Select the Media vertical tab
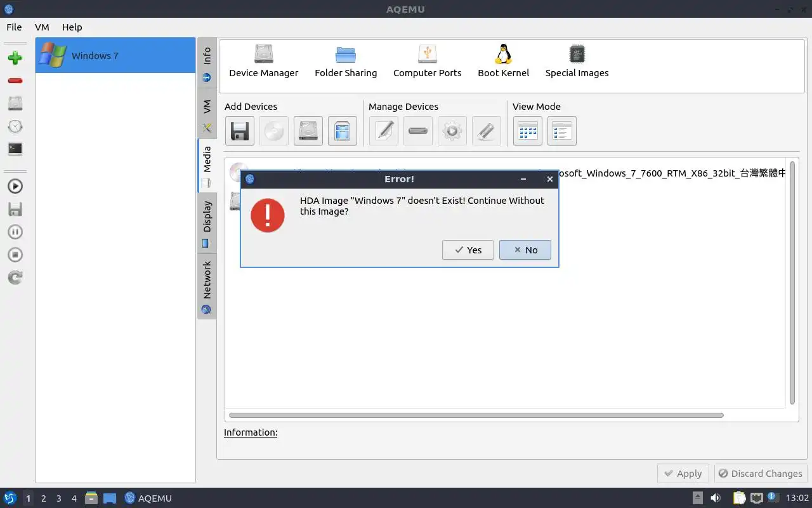 coord(207,166)
